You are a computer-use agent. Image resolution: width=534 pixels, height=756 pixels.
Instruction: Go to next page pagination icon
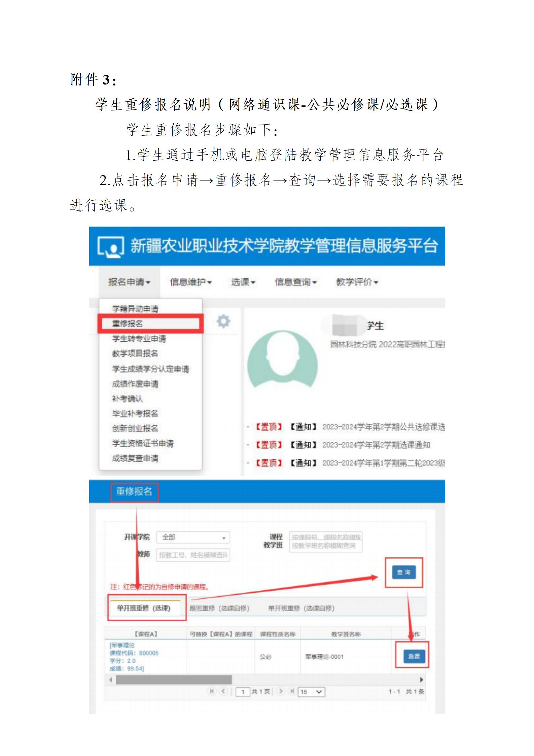tap(281, 691)
